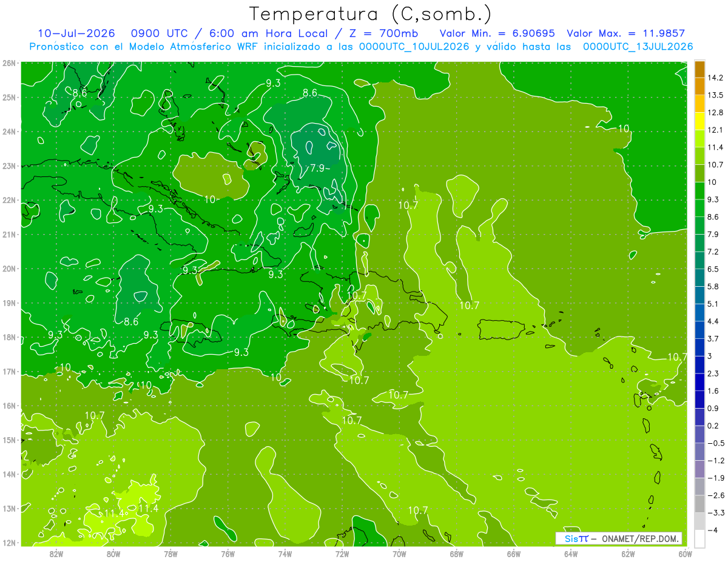Click the 12.1 value on the color scale
This screenshot has height=562, width=728.
[716, 130]
